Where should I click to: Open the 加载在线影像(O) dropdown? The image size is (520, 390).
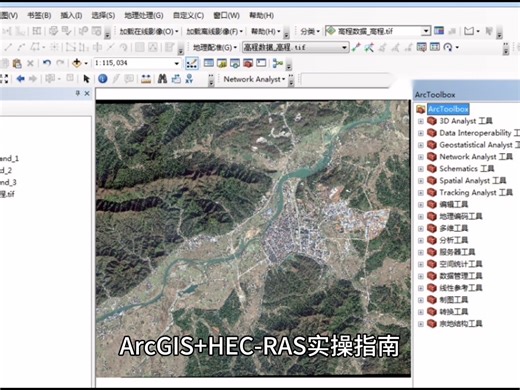(149, 31)
